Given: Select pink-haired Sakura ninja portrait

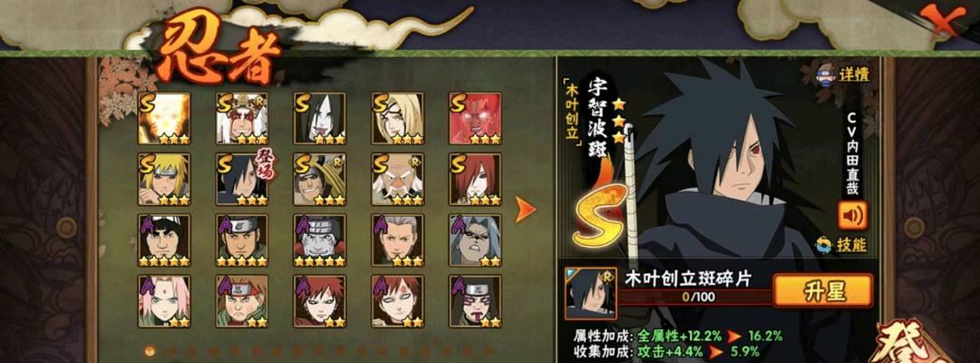Looking at the screenshot, I should (164, 301).
